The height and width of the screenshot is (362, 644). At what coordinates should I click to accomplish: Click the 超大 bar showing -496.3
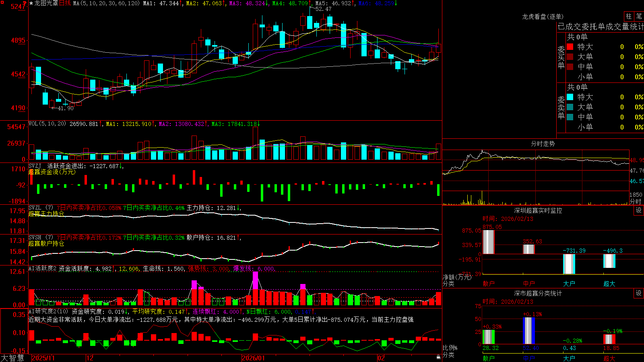609,261
